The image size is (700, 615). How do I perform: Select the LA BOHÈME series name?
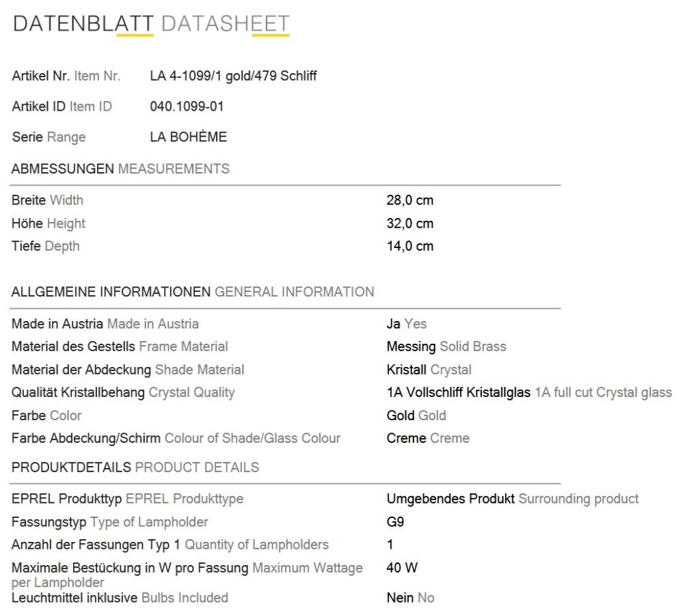point(189,137)
